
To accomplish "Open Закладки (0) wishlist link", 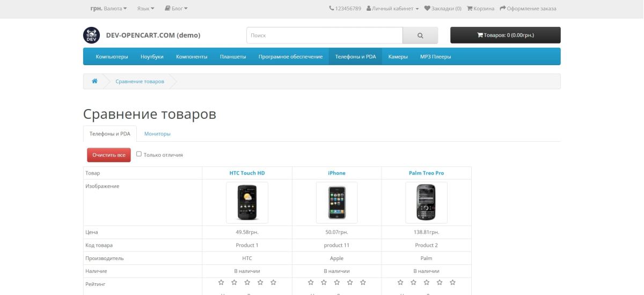I will click(x=443, y=9).
